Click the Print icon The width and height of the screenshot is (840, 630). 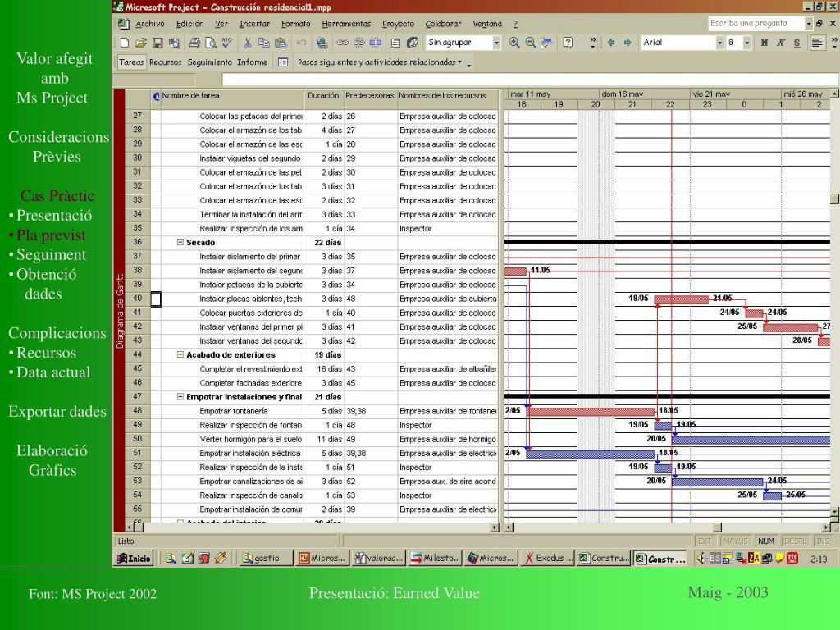pos(194,43)
